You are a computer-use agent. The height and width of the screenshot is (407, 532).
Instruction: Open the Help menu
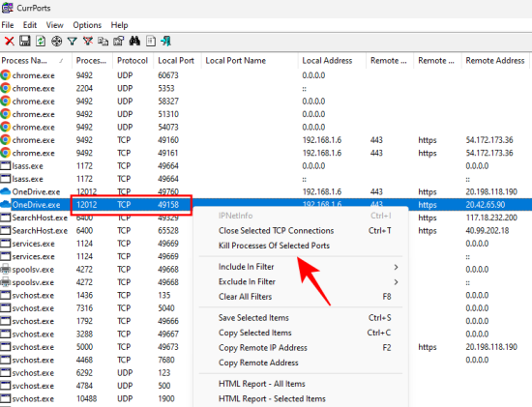click(119, 25)
